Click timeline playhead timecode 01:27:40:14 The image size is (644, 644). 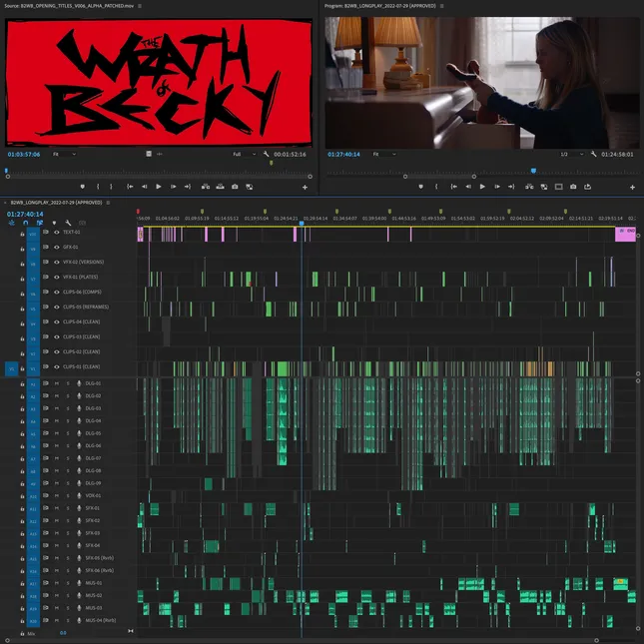(25, 214)
